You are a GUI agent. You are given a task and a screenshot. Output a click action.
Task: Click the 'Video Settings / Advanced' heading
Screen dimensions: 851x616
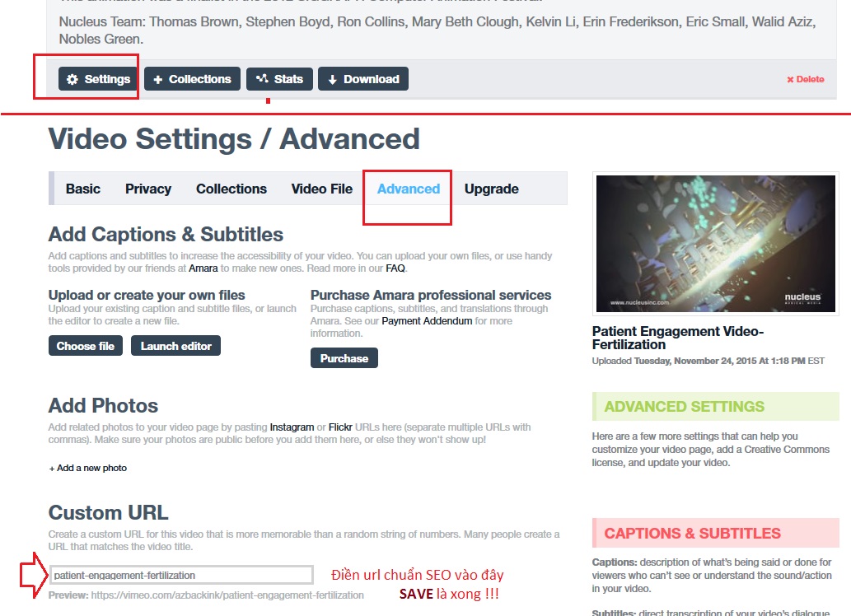tap(234, 139)
